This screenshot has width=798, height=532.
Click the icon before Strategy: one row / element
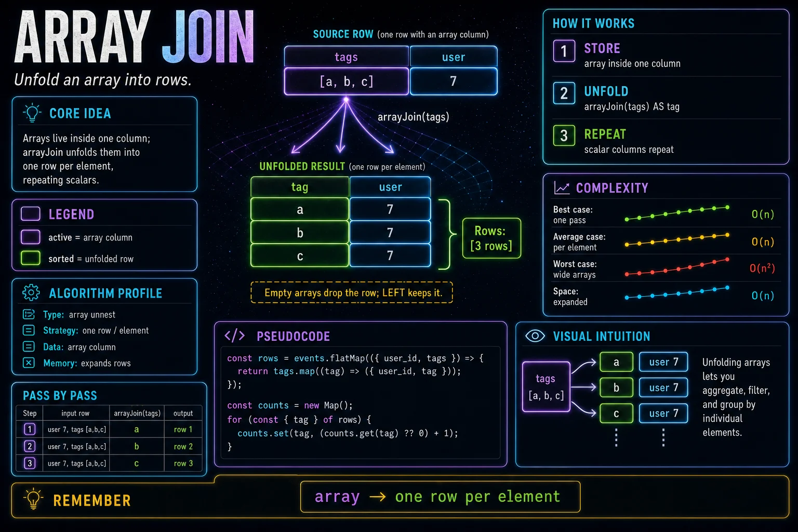point(29,330)
